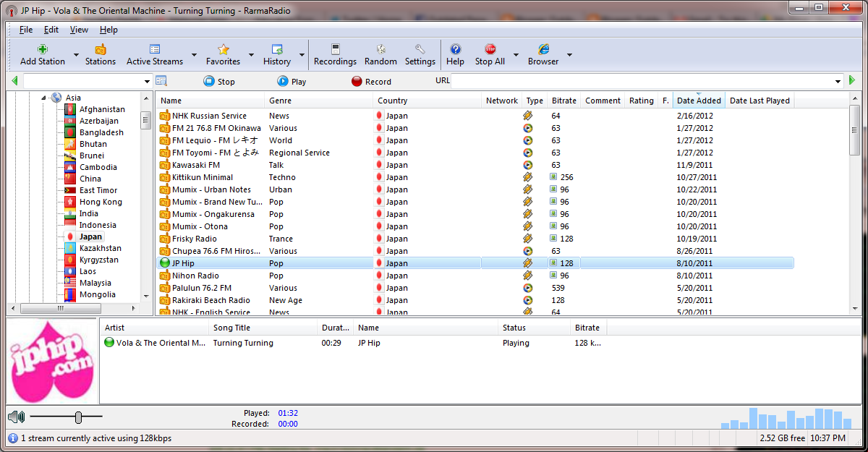The width and height of the screenshot is (868, 452).
Task: Open the Browser dropdown arrow
Action: coord(569,55)
